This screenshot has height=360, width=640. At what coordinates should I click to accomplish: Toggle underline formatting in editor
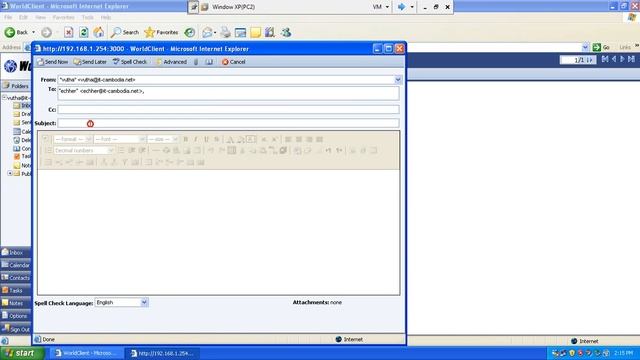coord(207,139)
